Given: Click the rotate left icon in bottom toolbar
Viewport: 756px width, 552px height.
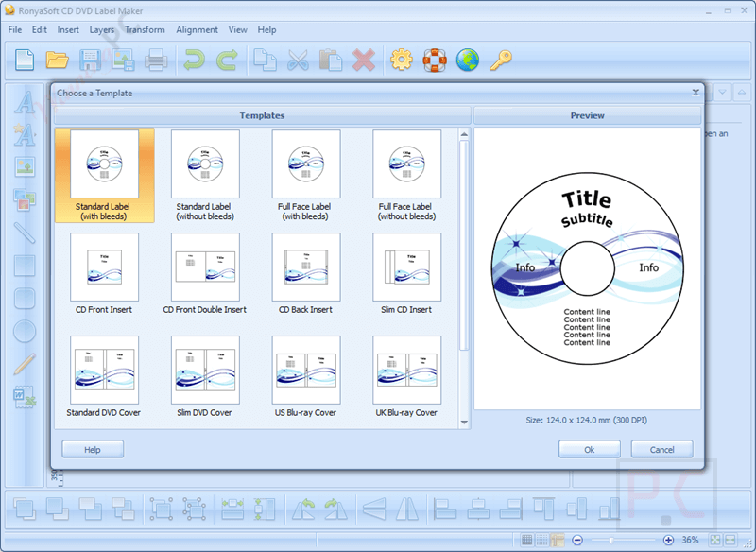Looking at the screenshot, I should 303,509.
